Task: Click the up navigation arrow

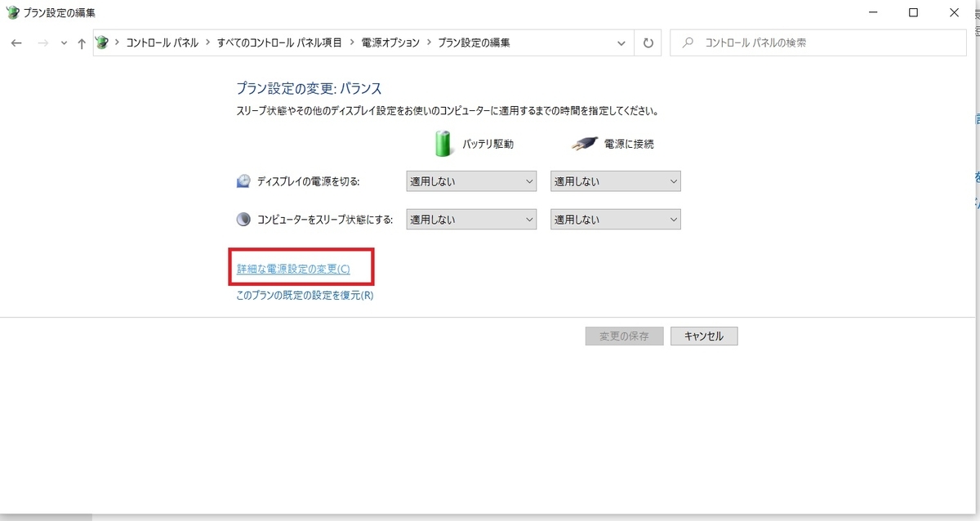Action: tap(82, 42)
